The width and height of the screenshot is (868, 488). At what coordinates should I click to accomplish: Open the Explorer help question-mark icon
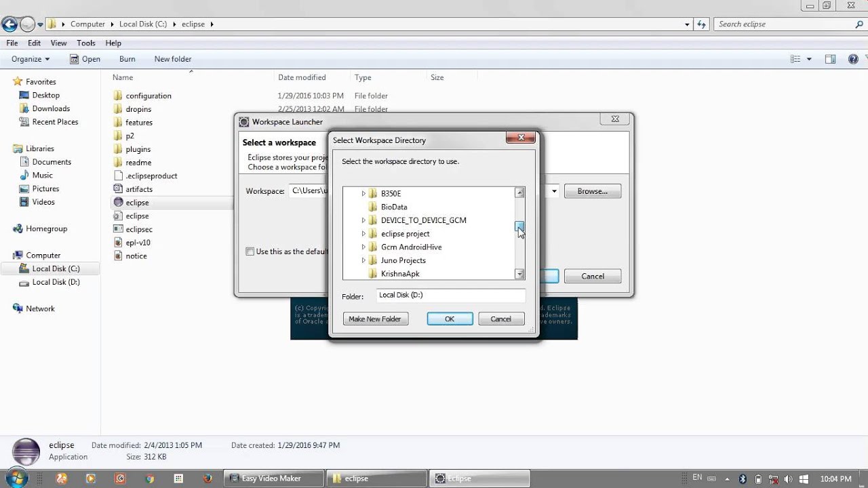(853, 59)
